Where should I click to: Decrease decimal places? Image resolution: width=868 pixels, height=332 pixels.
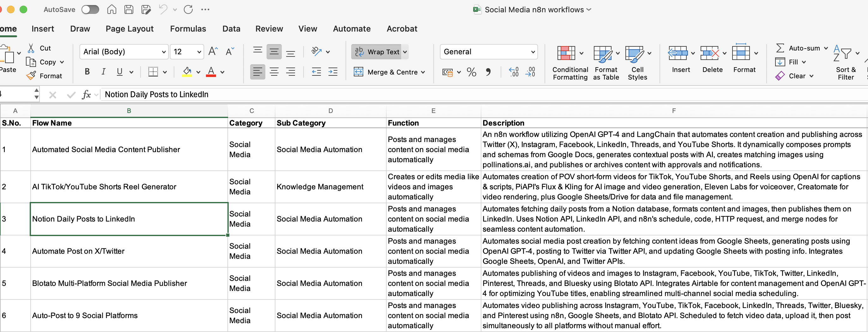(x=530, y=72)
